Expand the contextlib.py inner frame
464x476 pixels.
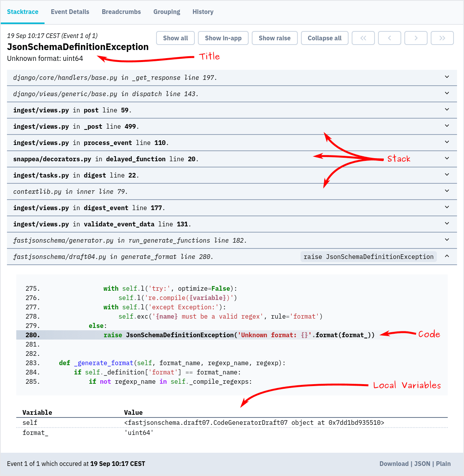(x=447, y=191)
